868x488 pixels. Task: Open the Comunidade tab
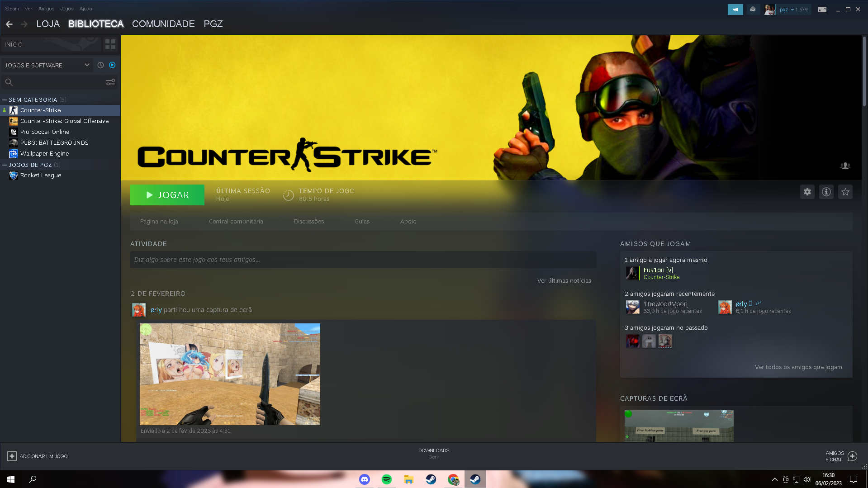coord(163,24)
